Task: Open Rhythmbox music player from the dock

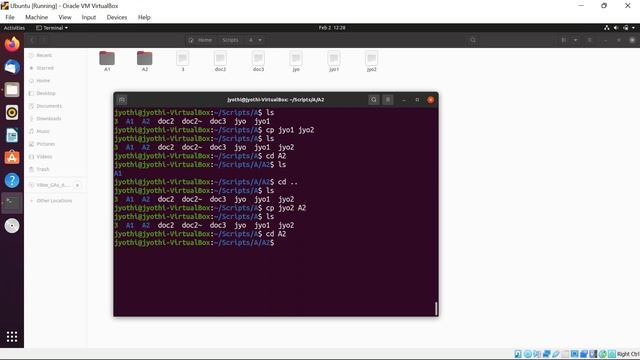Action: coord(12,112)
